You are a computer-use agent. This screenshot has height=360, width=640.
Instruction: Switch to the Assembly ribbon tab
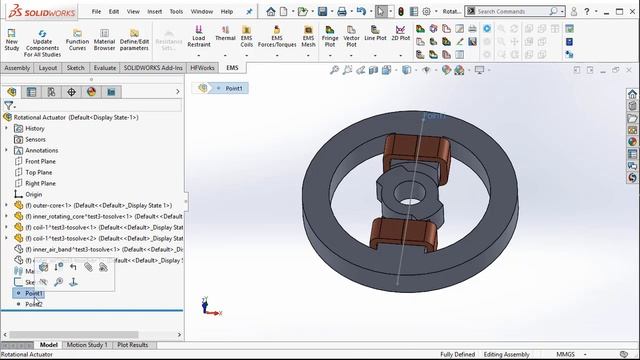[17, 68]
